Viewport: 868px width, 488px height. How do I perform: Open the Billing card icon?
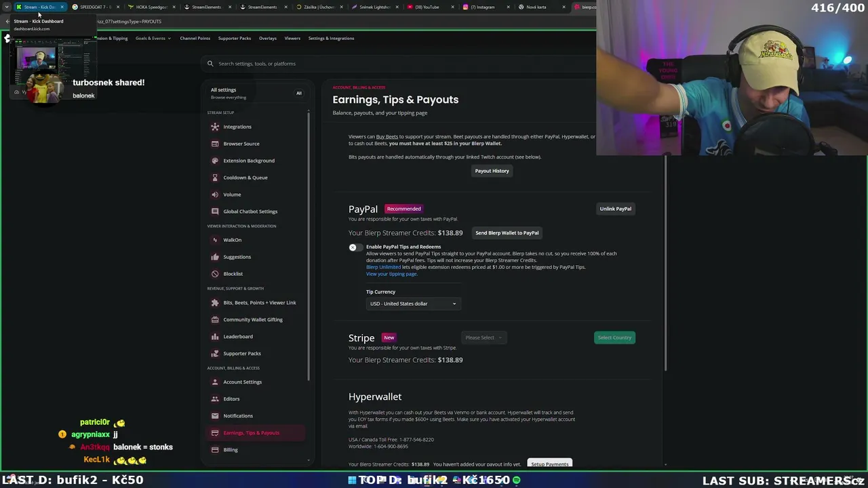click(x=215, y=450)
